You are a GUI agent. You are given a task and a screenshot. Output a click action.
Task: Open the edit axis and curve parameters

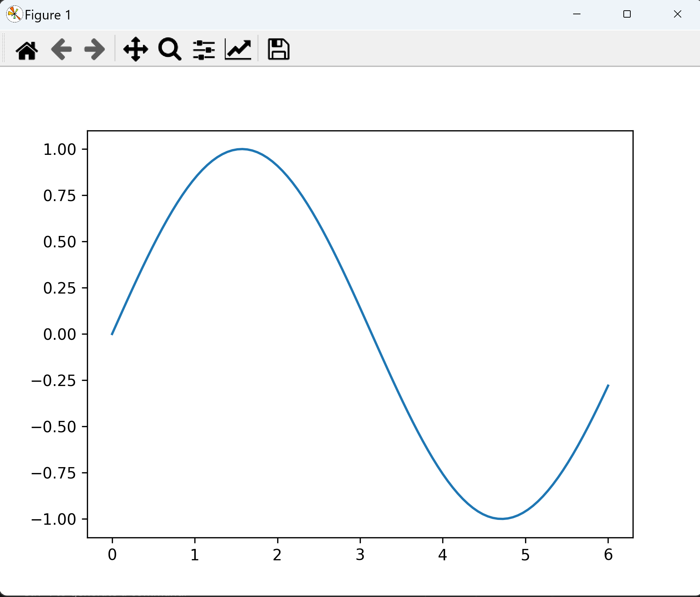tap(238, 50)
